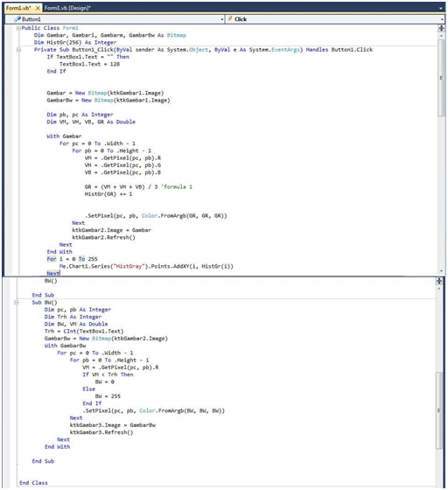Screen dimensions: 448x490
Task: Click the "With Gambar" statement
Action: pyautogui.click(x=64, y=136)
